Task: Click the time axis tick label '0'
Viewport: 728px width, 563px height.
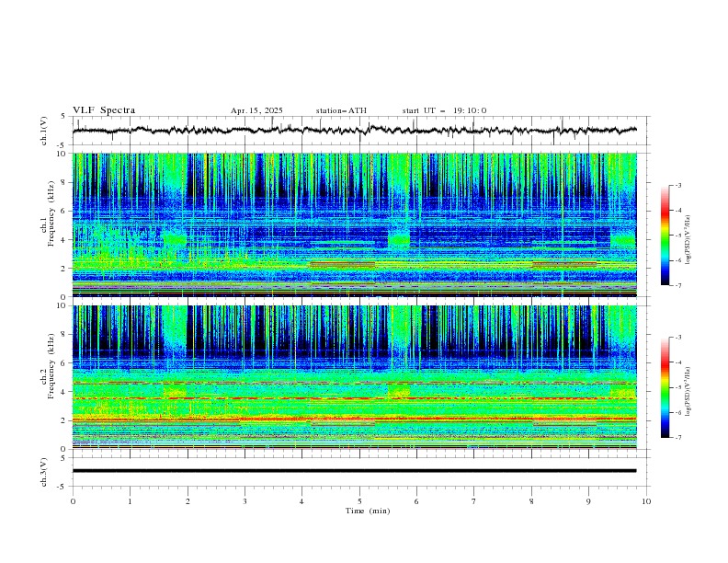Action: [x=73, y=501]
